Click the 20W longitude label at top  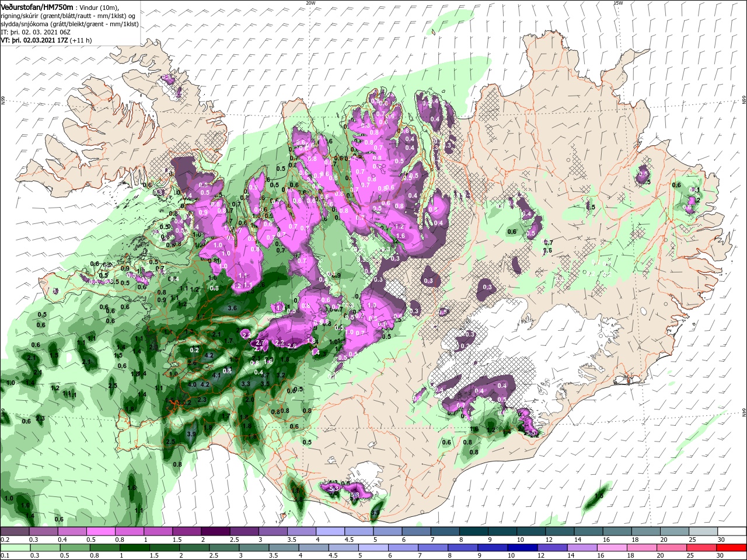tap(310, 3)
